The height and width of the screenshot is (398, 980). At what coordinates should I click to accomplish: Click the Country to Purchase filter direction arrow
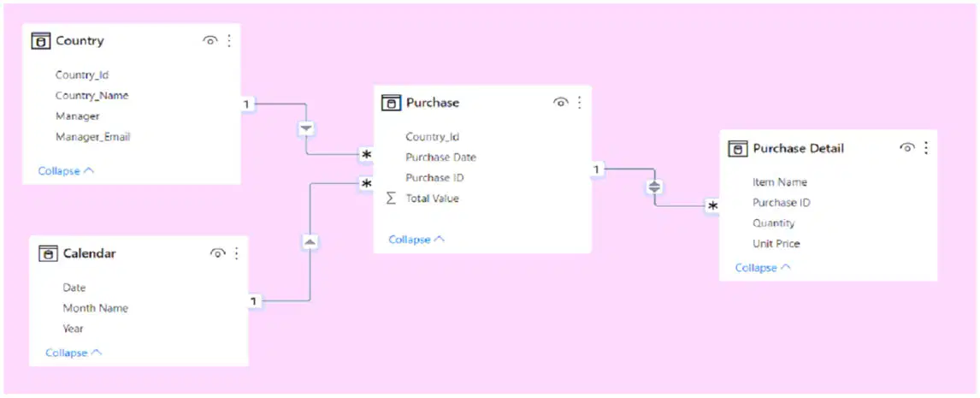[305, 129]
